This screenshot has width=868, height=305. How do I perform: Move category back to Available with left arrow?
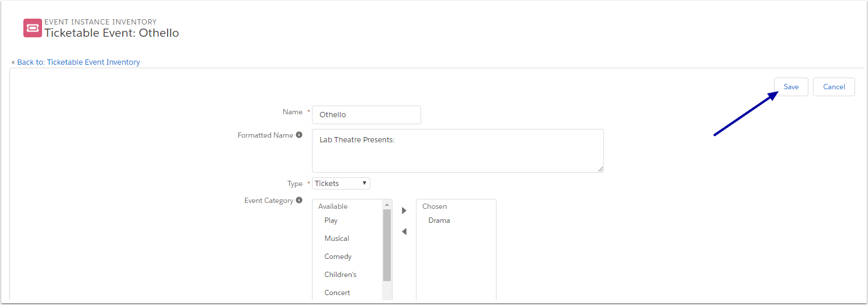[404, 232]
